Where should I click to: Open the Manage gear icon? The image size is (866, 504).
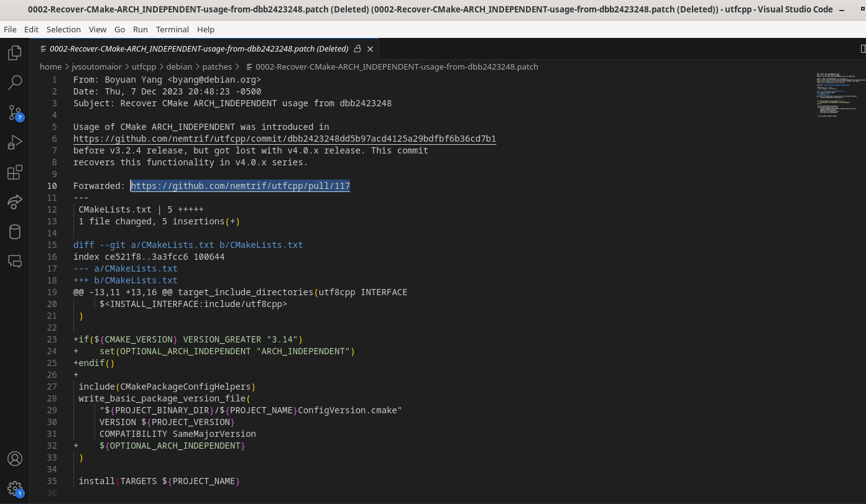[15, 488]
